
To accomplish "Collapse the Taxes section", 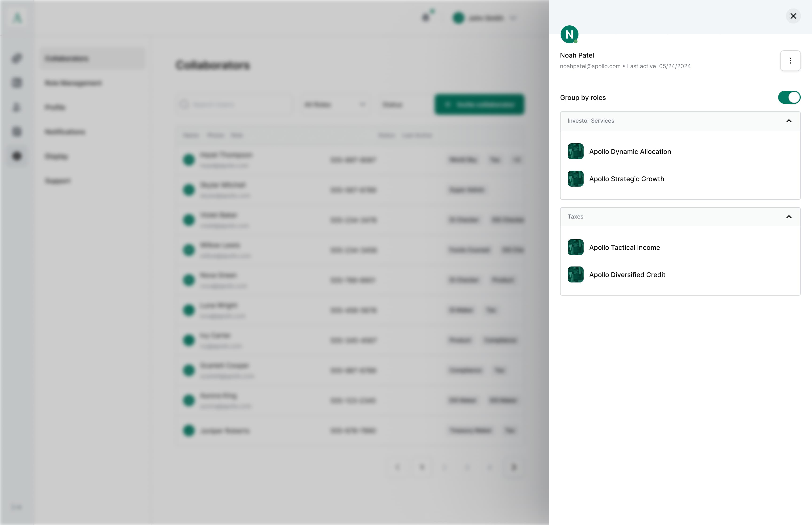I will tap(789, 216).
